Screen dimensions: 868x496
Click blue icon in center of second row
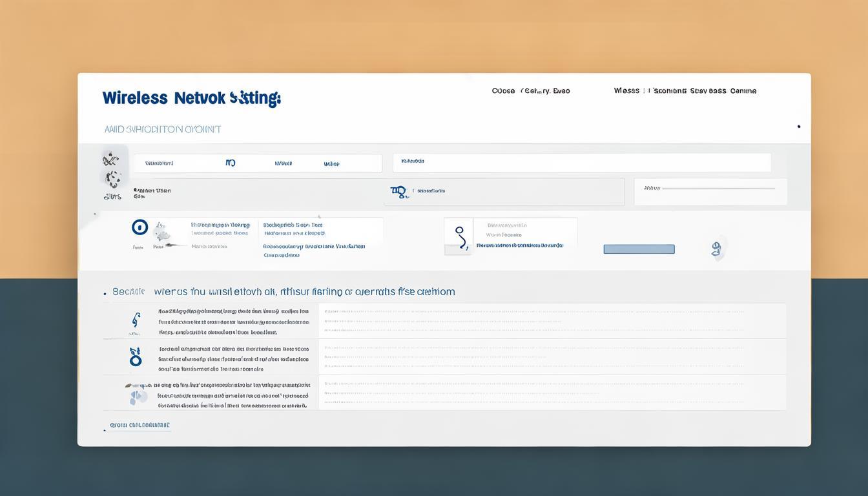[400, 191]
